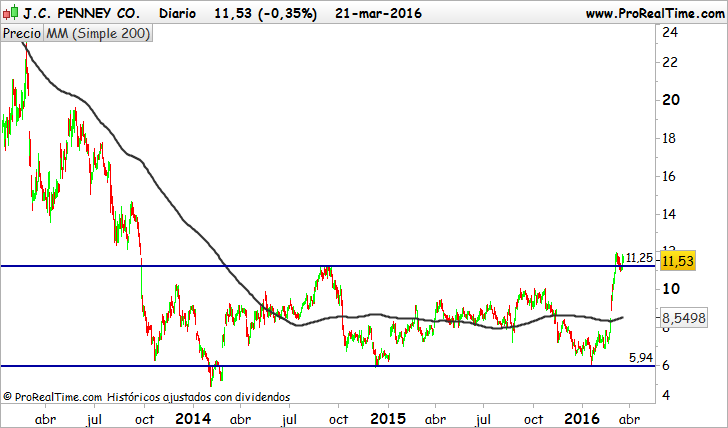The image size is (728, 428).
Task: Click the 20 price axis label
Action: coord(671,99)
